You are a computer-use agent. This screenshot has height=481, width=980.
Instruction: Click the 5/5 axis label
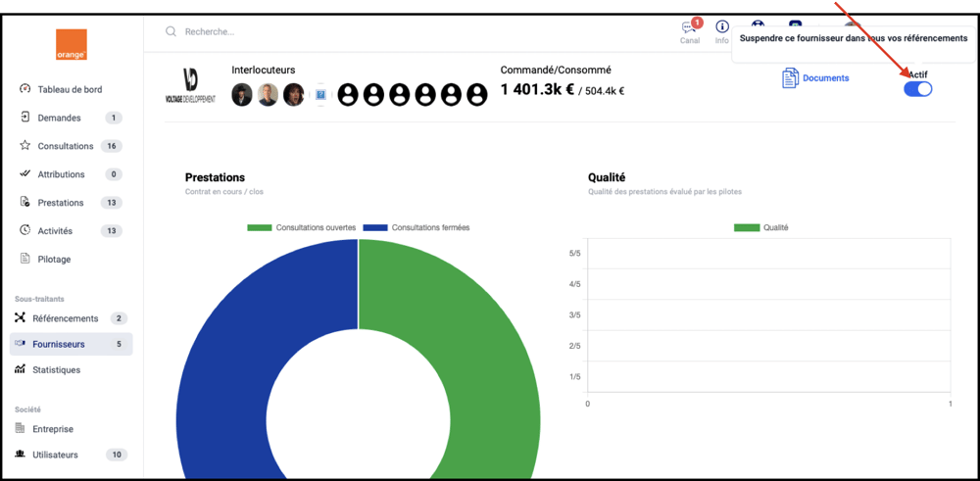[575, 254]
